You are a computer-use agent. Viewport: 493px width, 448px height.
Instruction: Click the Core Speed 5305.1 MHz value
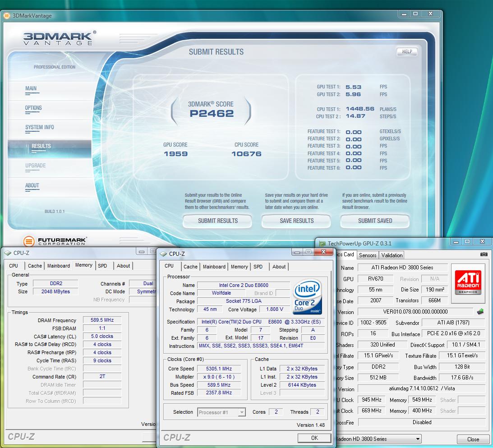tap(219, 369)
